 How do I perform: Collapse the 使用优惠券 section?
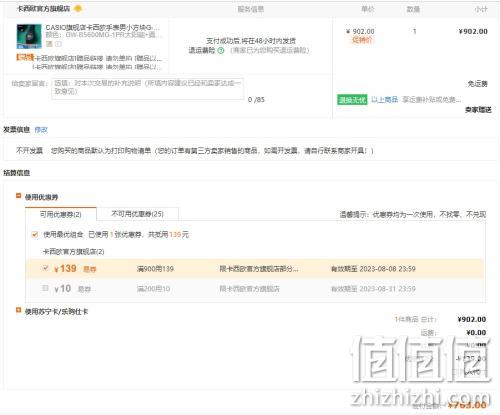coord(19,196)
